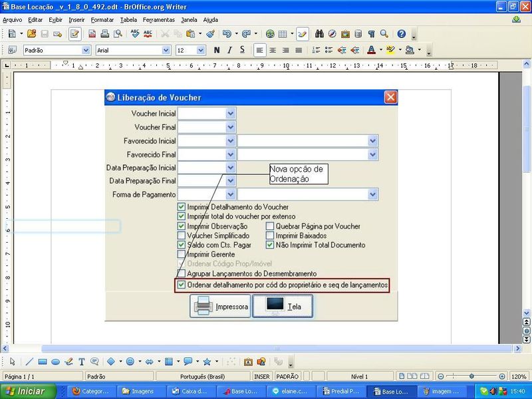Image resolution: width=532 pixels, height=399 pixels.
Task: Open the Ferramentas menu
Action: [x=161, y=20]
